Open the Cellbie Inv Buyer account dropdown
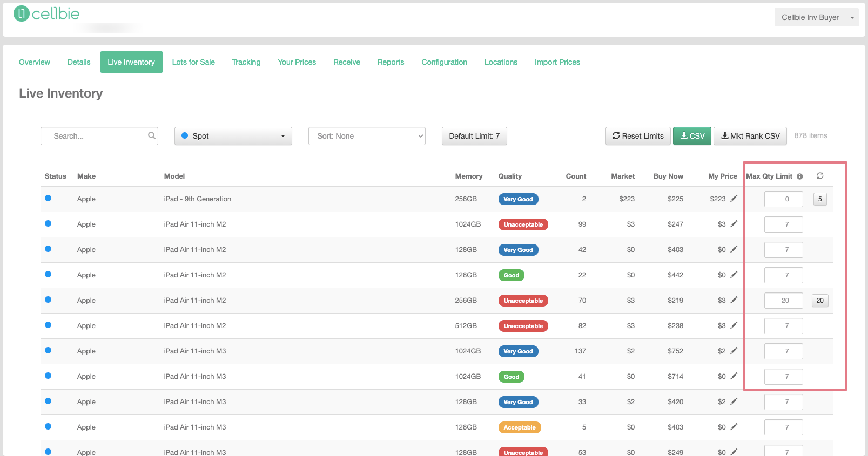868x456 pixels. (x=817, y=17)
